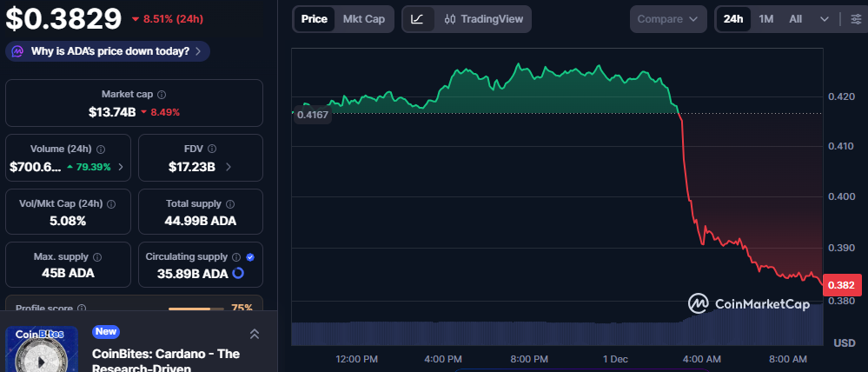Switch to the Mkt Cap tab
Screen dimensions: 868x372
pyautogui.click(x=363, y=19)
